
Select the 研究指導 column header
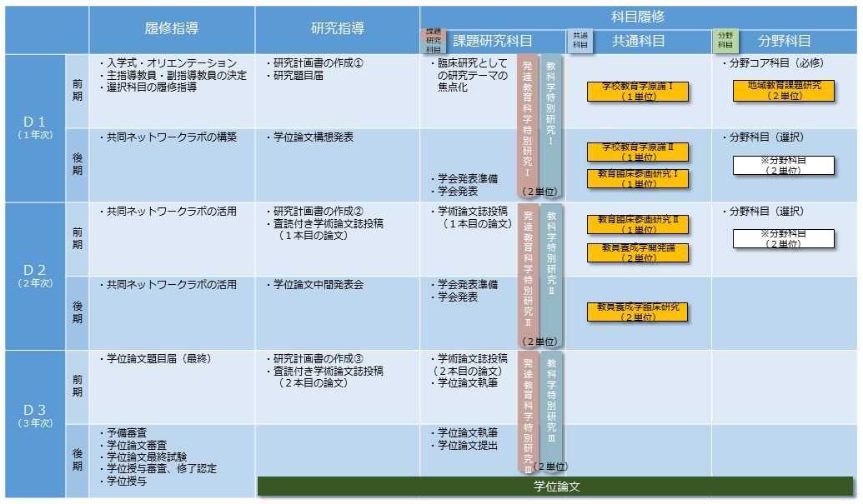click(x=338, y=30)
